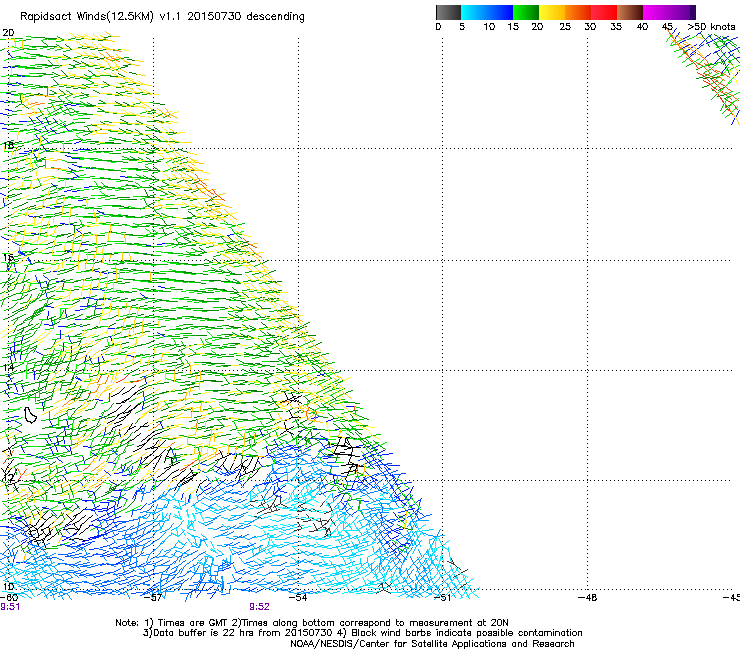Click the longitude '-60' axis label
The image size is (740, 650).
click(9, 597)
